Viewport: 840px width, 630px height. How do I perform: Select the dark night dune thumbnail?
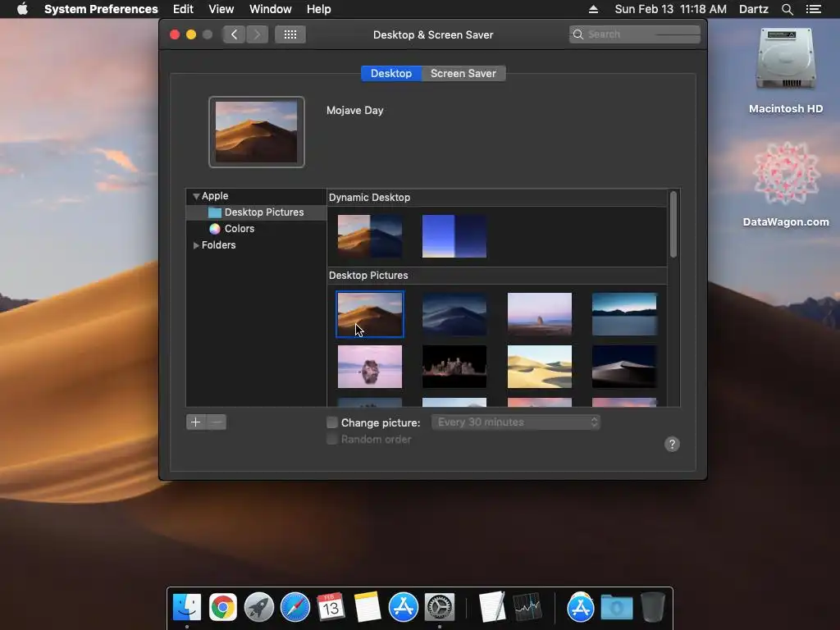tap(624, 367)
